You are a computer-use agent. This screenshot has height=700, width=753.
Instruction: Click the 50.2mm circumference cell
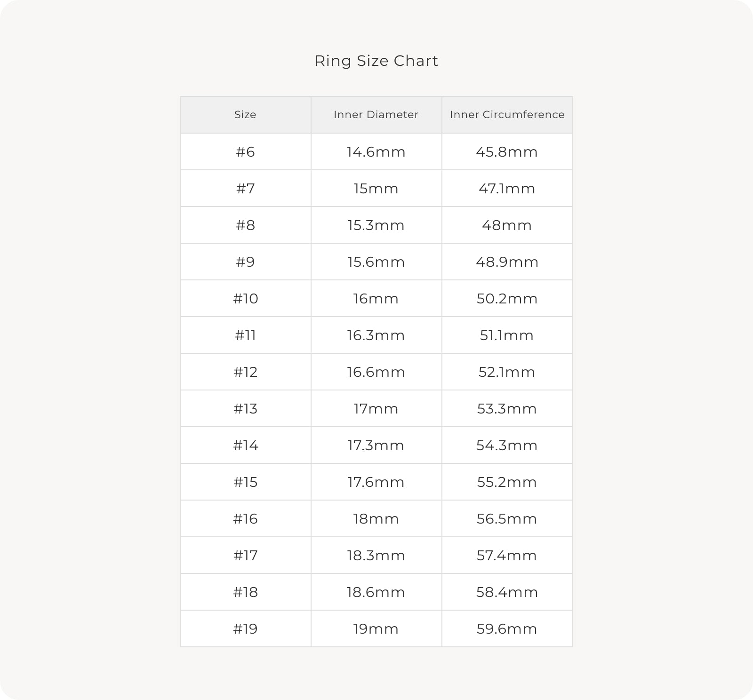[507, 299]
